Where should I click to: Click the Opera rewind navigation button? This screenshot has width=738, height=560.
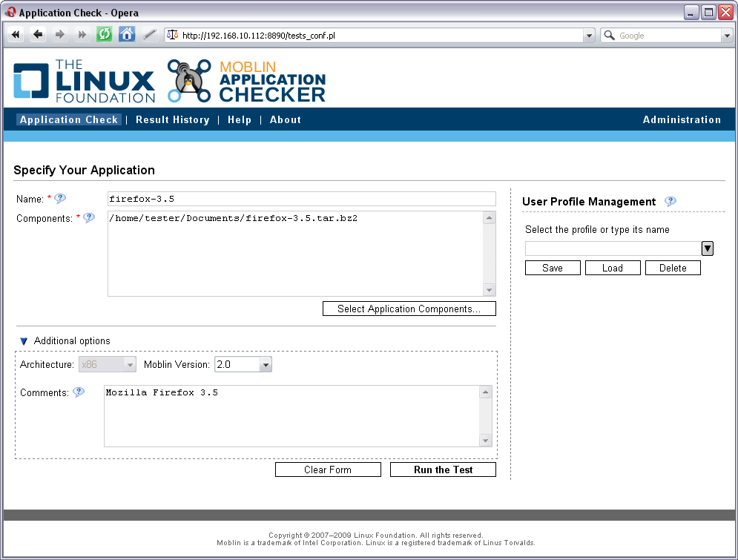[16, 34]
